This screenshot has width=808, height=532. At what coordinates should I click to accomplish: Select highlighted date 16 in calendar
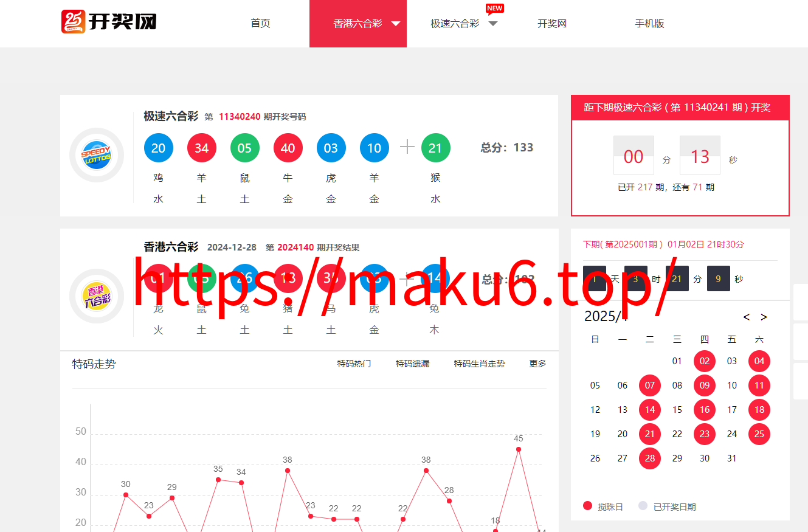[x=705, y=410]
